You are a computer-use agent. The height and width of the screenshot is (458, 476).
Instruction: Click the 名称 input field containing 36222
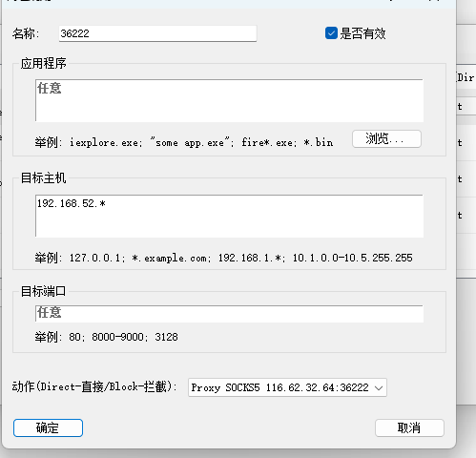(157, 33)
